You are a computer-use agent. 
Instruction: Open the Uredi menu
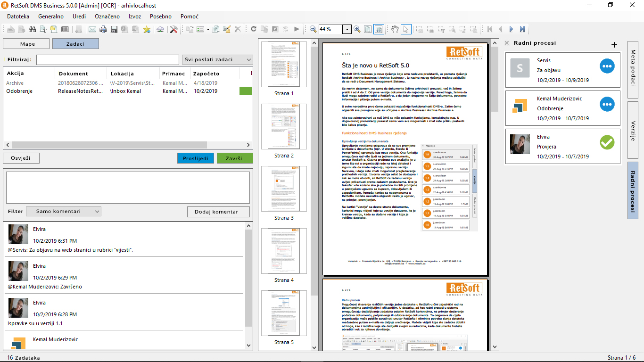[79, 16]
